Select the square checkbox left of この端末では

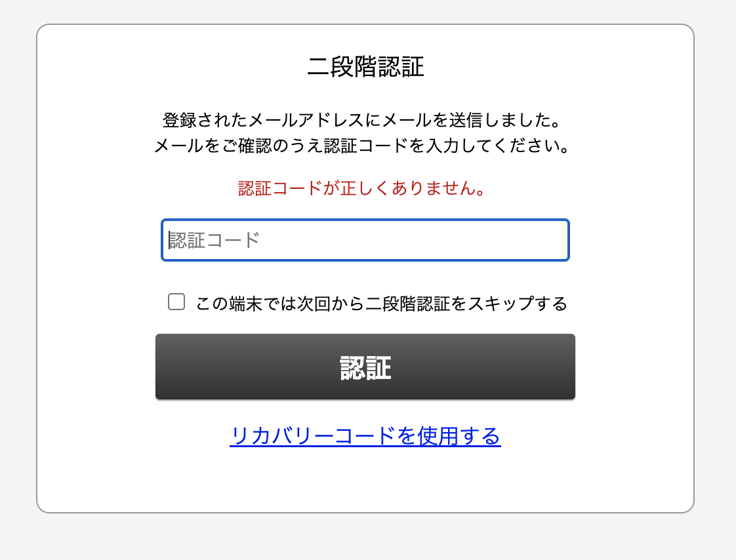coord(176,302)
